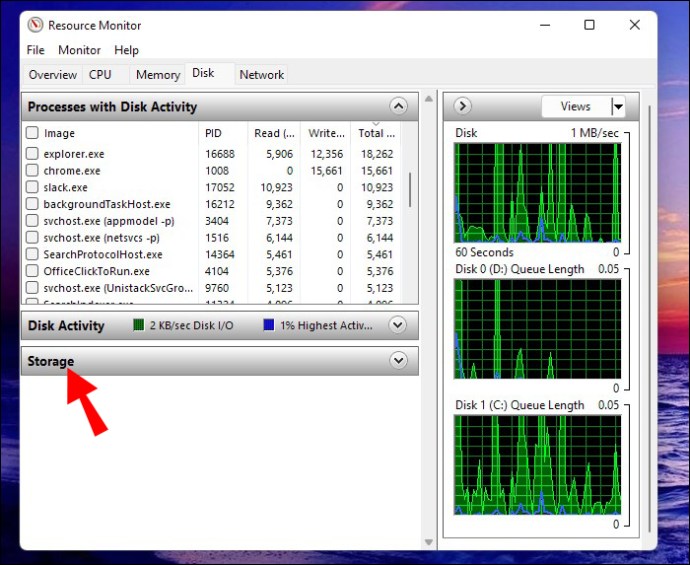Viewport: 690px width, 565px height.
Task: Click write value 15,661 in Write column
Action: [326, 171]
